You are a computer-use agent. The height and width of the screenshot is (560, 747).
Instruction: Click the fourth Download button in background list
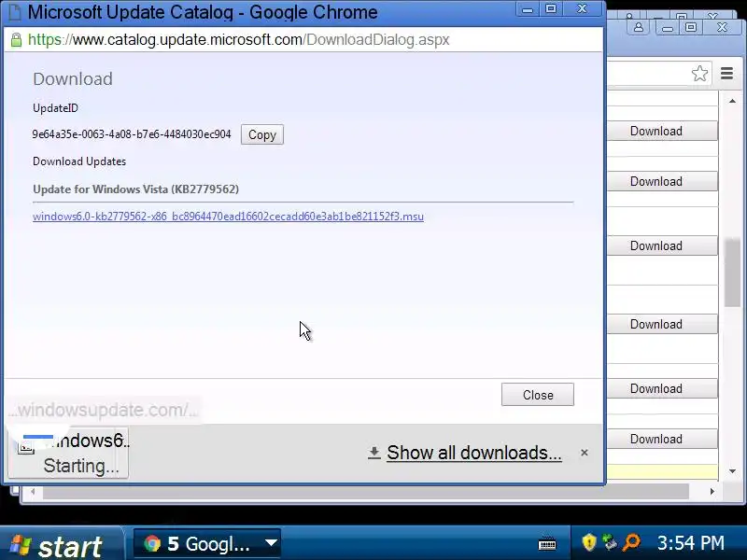tap(662, 324)
